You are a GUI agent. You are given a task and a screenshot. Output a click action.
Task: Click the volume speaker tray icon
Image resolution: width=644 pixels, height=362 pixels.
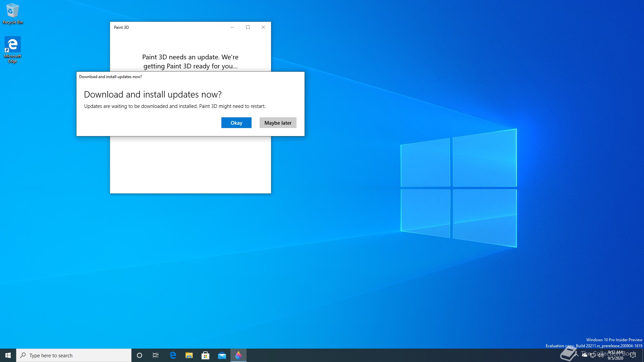coord(600,355)
